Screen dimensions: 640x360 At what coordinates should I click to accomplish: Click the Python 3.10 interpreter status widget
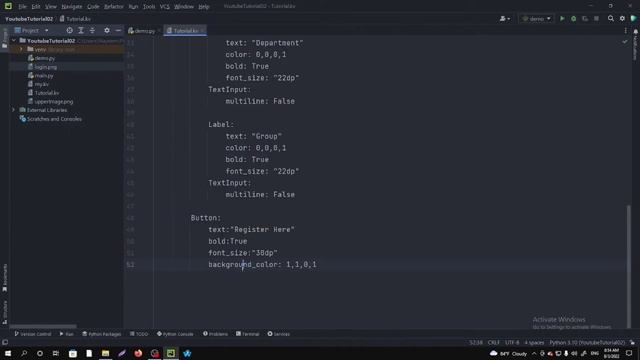tap(587, 342)
